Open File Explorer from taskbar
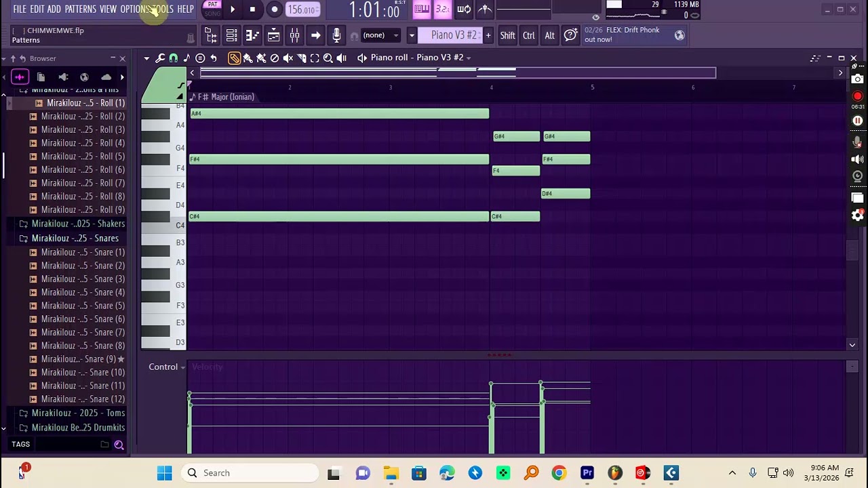This screenshot has height=488, width=868. [391, 473]
